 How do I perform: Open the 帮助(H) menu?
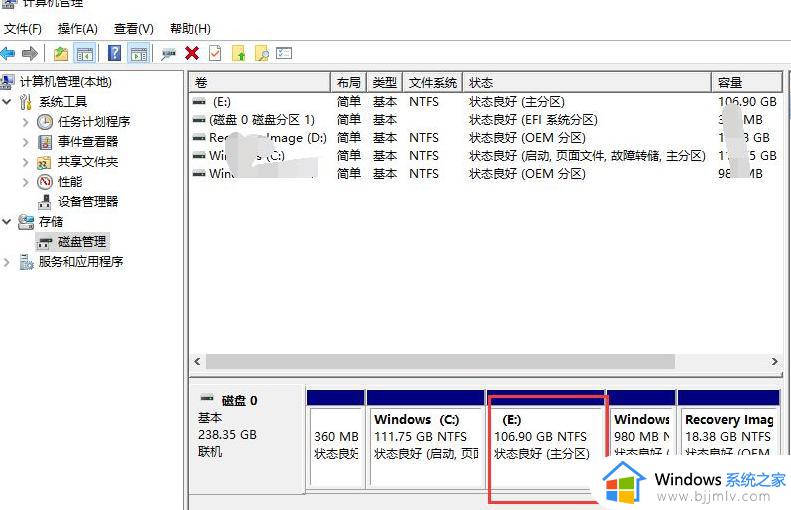pyautogui.click(x=190, y=29)
